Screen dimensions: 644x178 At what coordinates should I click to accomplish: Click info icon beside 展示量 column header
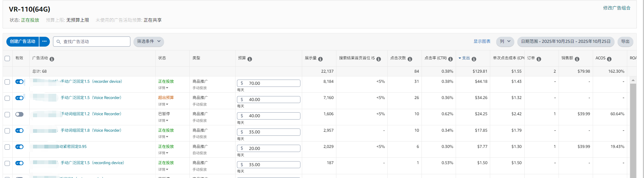click(320, 59)
